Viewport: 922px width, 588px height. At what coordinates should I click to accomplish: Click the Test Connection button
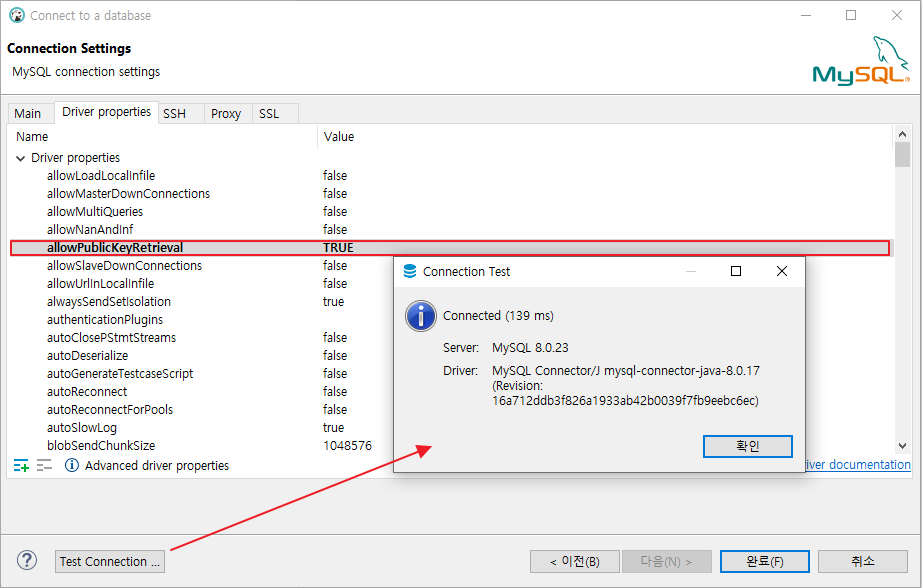[x=110, y=562]
